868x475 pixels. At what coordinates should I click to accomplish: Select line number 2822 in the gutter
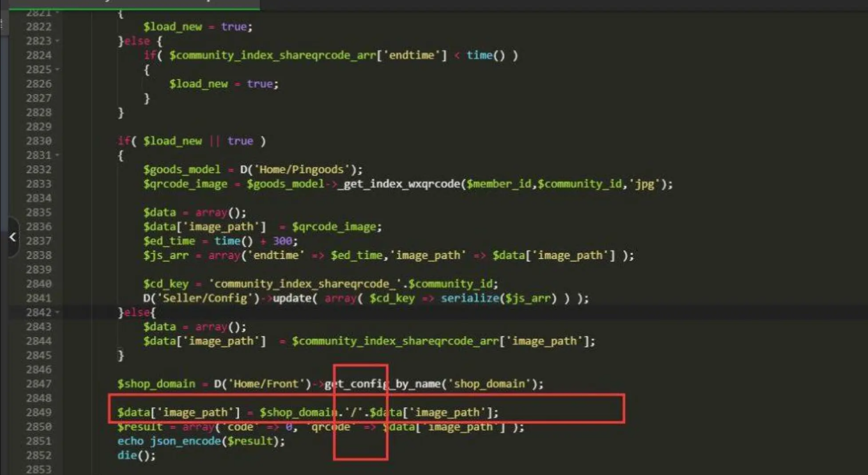(x=39, y=27)
